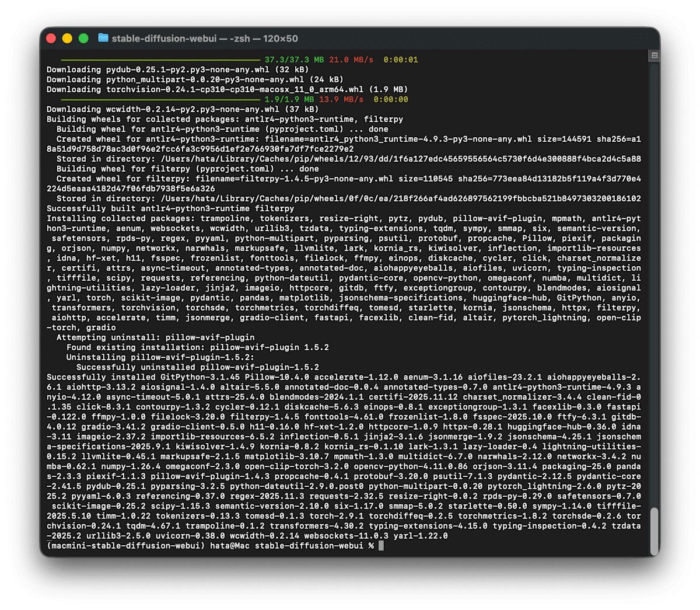
Task: Zoom the Terminal window with the green button
Action: point(83,39)
